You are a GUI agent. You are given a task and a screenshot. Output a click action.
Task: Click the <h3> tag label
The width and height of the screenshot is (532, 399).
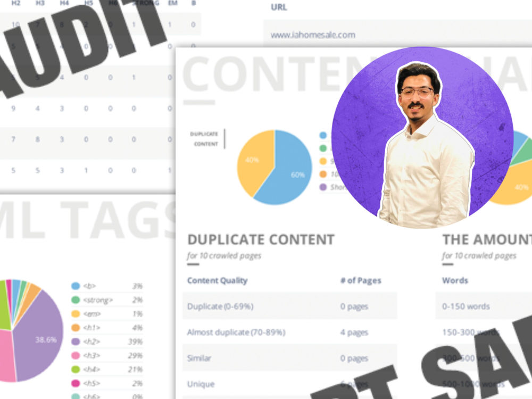pos(92,355)
